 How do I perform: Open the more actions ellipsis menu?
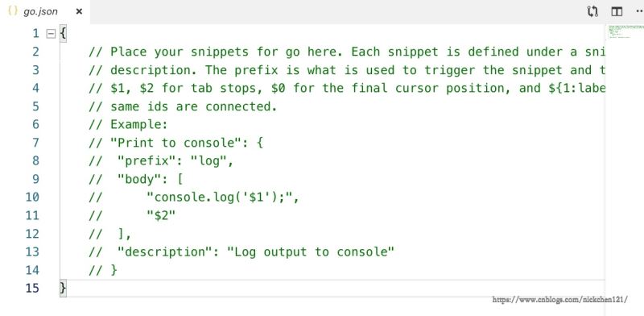tap(639, 11)
